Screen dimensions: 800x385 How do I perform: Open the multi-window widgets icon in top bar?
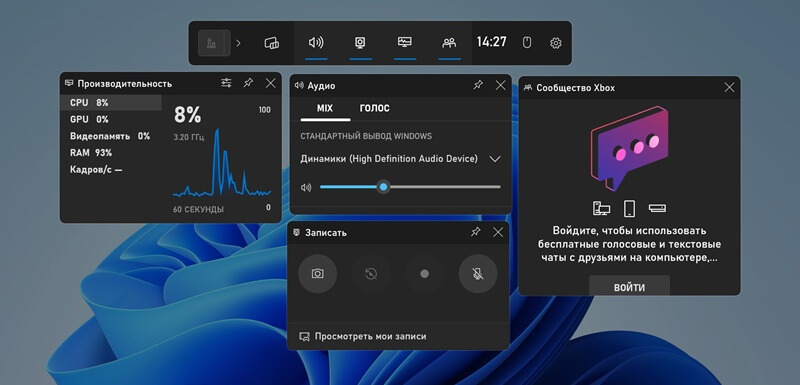(x=271, y=43)
